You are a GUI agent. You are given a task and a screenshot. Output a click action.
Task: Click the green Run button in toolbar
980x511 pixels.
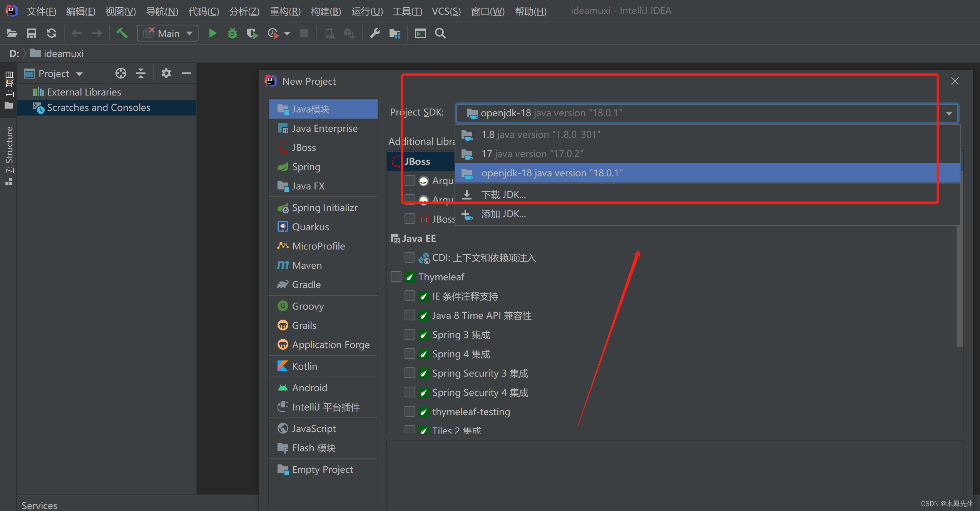212,34
